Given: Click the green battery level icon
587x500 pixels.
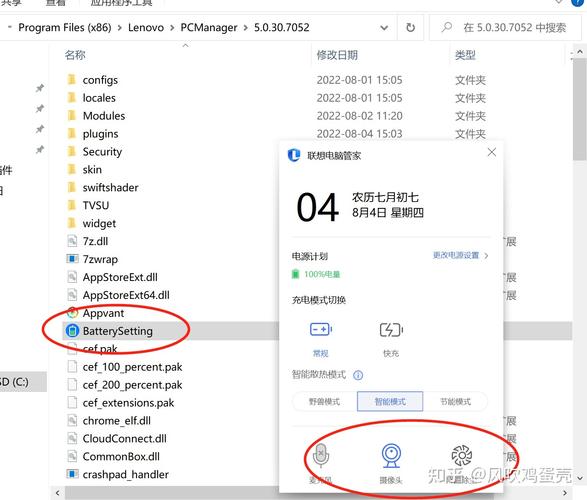Looking at the screenshot, I should pos(295,274).
